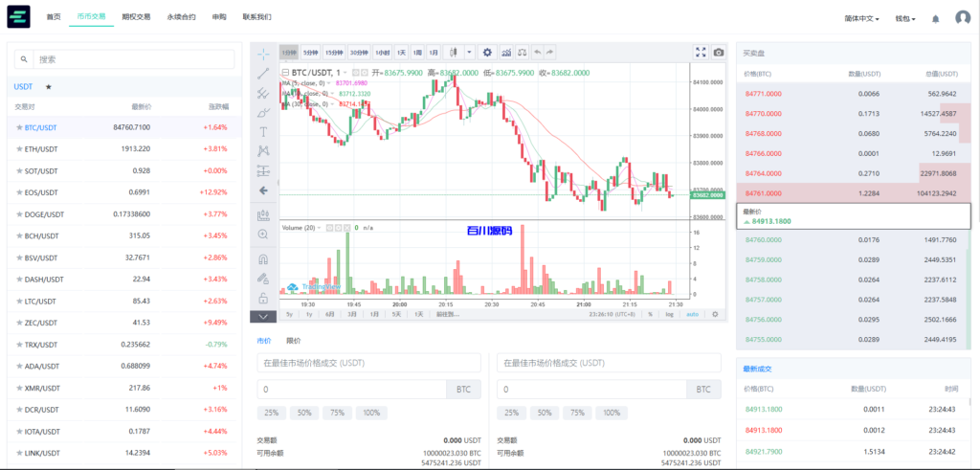Focus the 搜索 search field

pos(133,59)
